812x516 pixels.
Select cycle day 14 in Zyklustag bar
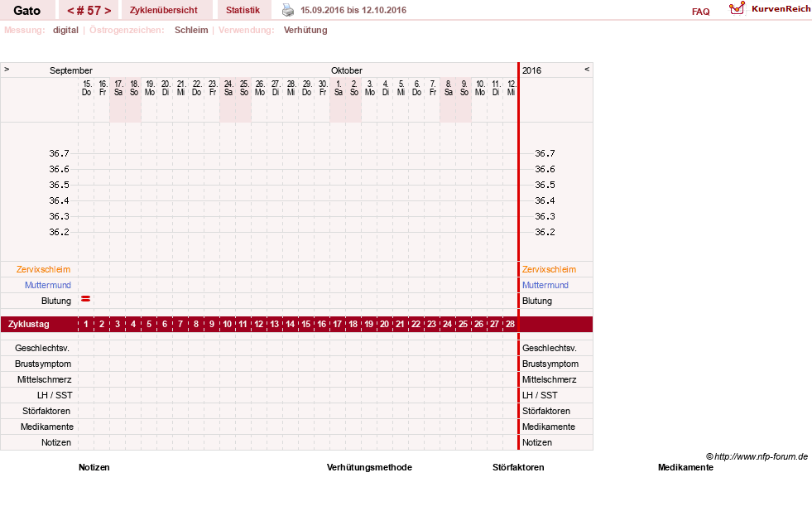point(291,325)
